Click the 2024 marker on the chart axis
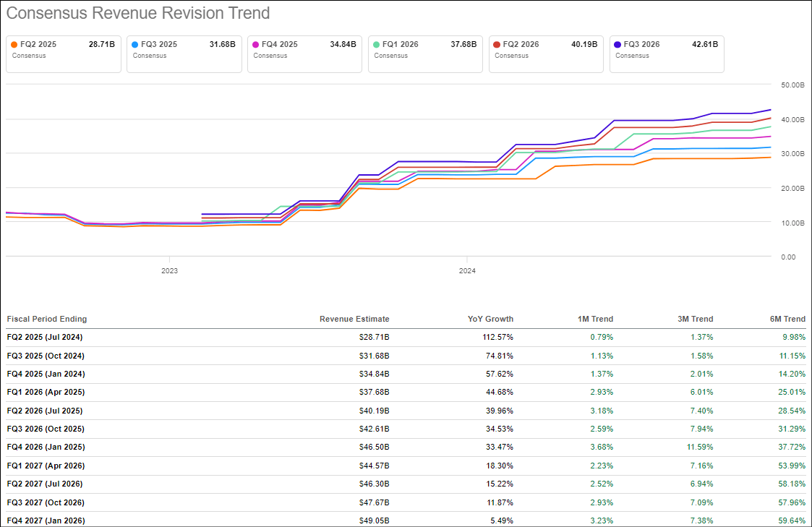812x527 pixels. [x=467, y=271]
